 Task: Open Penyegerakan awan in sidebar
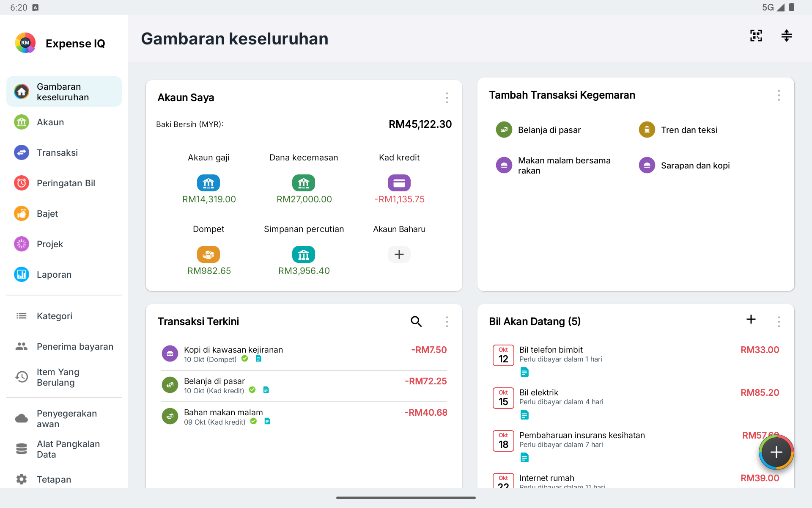[64, 419]
